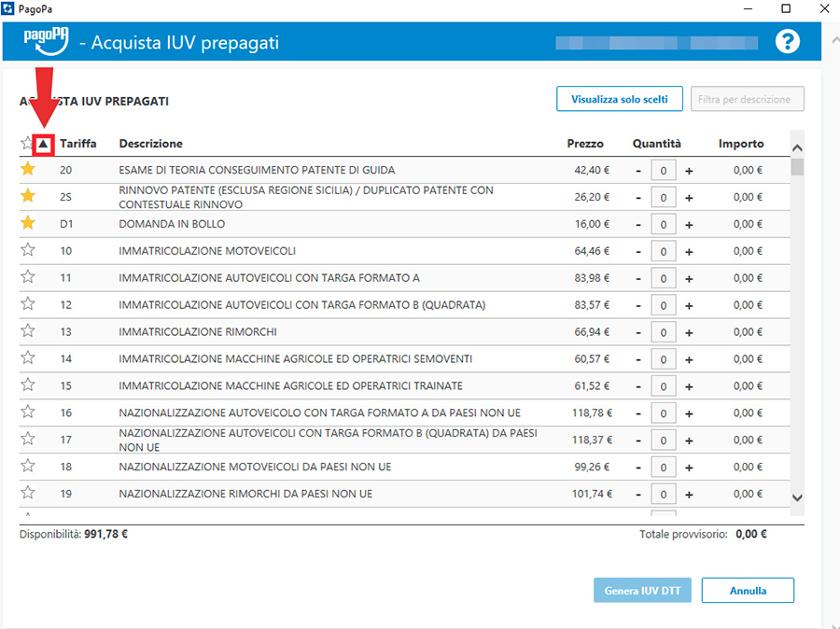The height and width of the screenshot is (629, 840).
Task: Star tariff 14 macchine agricole semoventi
Action: (28, 358)
